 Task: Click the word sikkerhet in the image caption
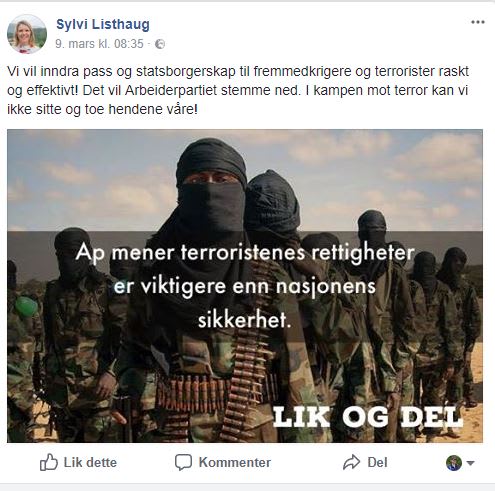click(242, 320)
